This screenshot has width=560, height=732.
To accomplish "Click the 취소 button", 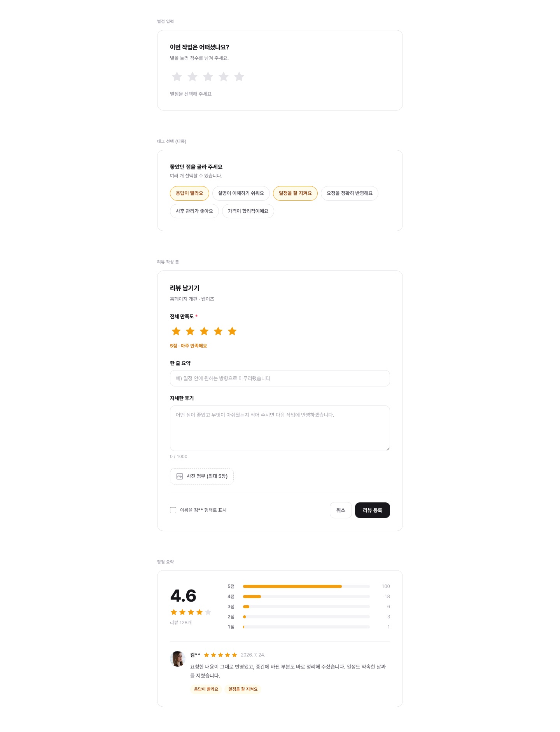I will [x=341, y=510].
